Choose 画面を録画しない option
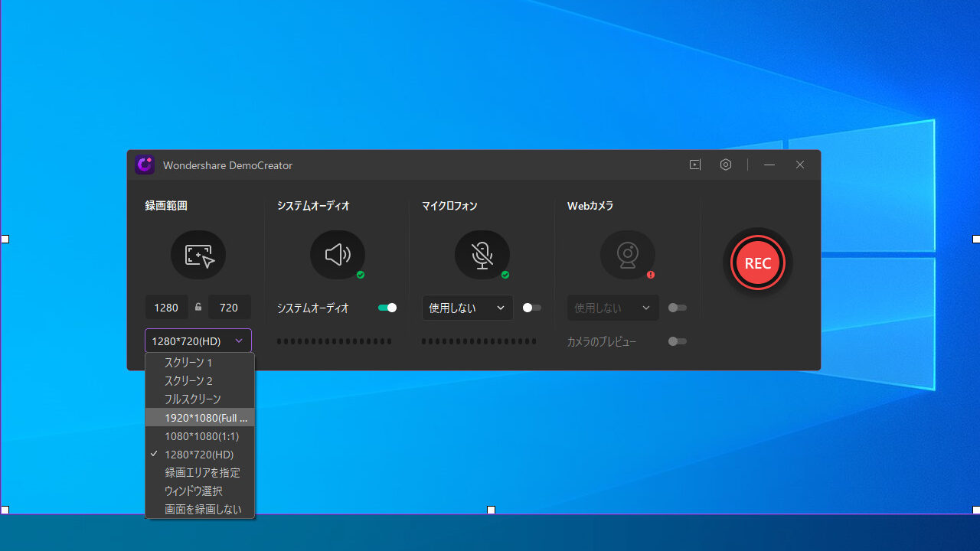The height and width of the screenshot is (551, 980). click(200, 509)
